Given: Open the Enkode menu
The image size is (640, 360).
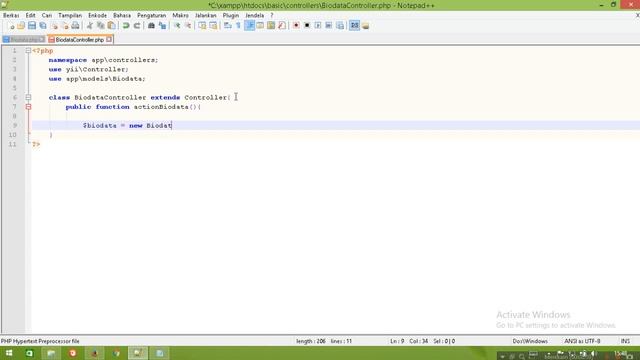Looking at the screenshot, I should [x=98, y=16].
